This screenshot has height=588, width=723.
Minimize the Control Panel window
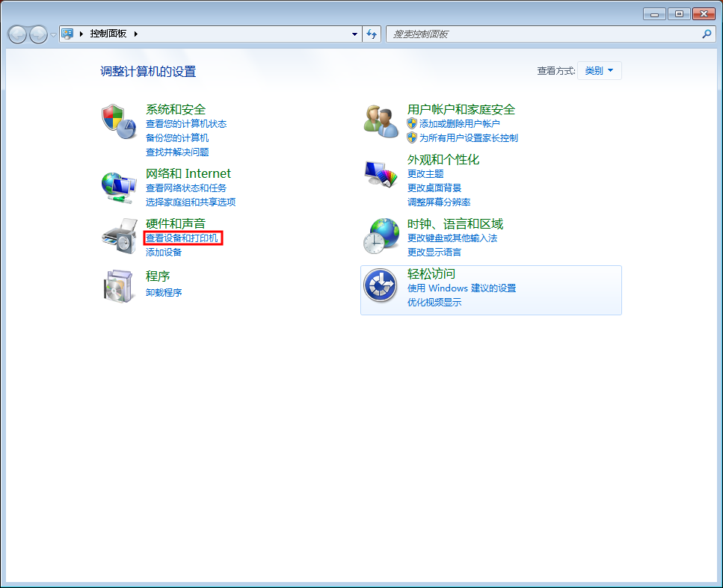pyautogui.click(x=654, y=14)
